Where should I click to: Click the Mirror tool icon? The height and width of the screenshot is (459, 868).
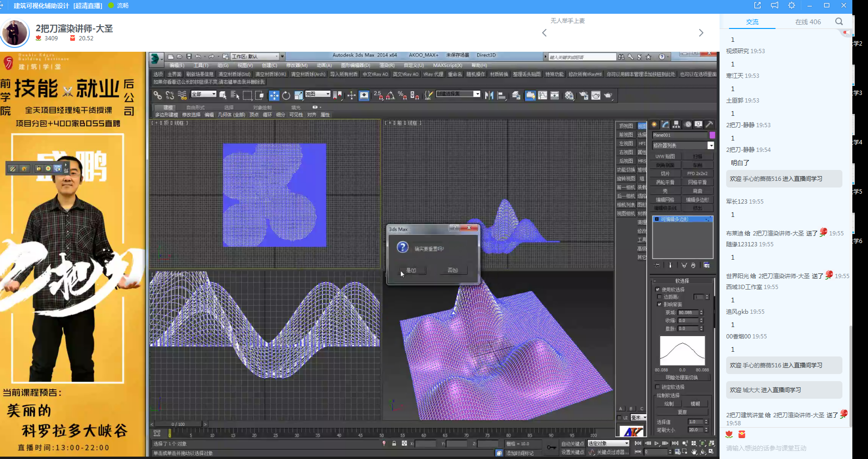coord(489,95)
